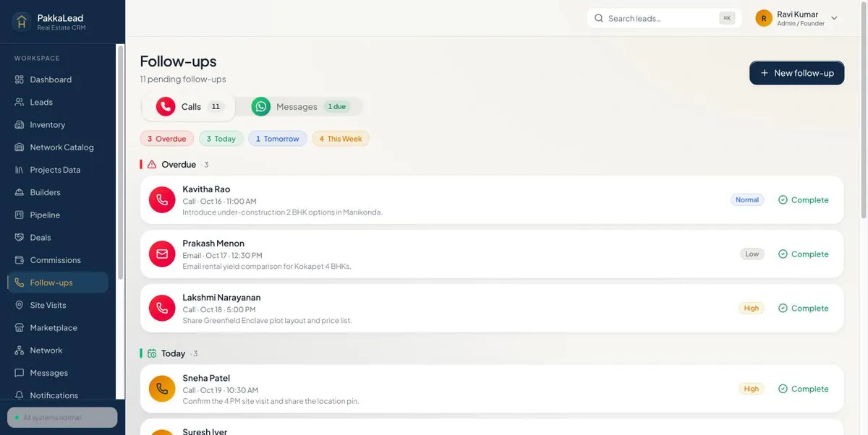This screenshot has width=868, height=435.
Task: Mark Sneha Patel follow-up Complete
Action: [804, 389]
